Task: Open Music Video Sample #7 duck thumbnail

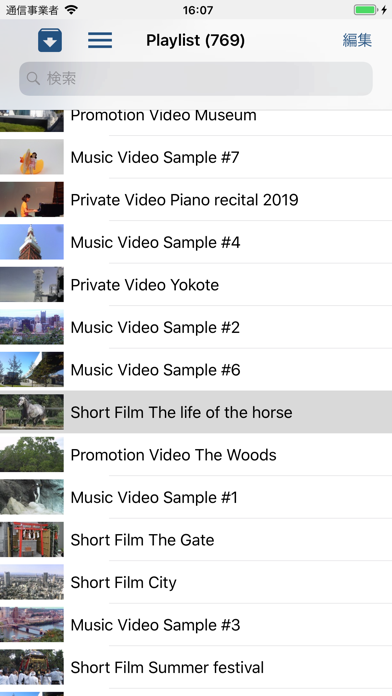Action: point(32,157)
